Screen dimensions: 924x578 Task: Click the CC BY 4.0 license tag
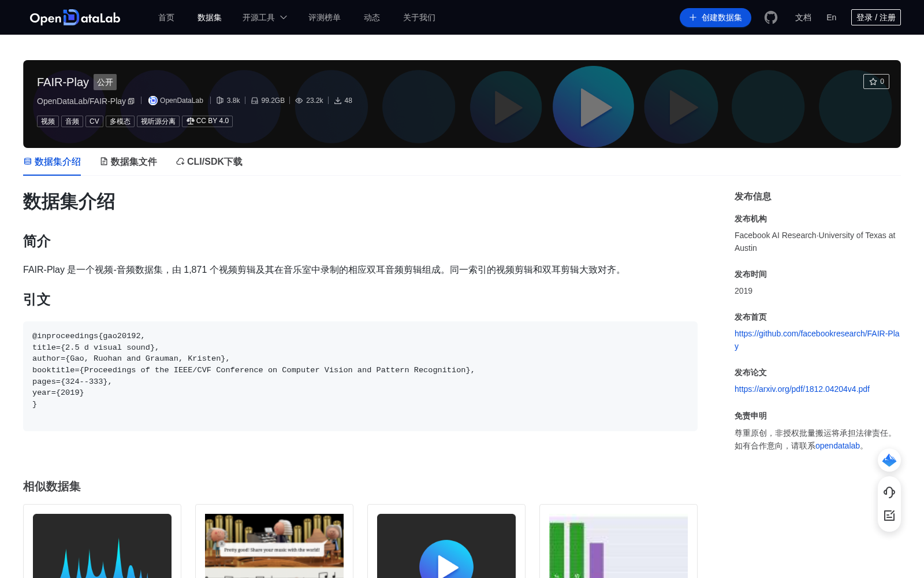(x=207, y=121)
